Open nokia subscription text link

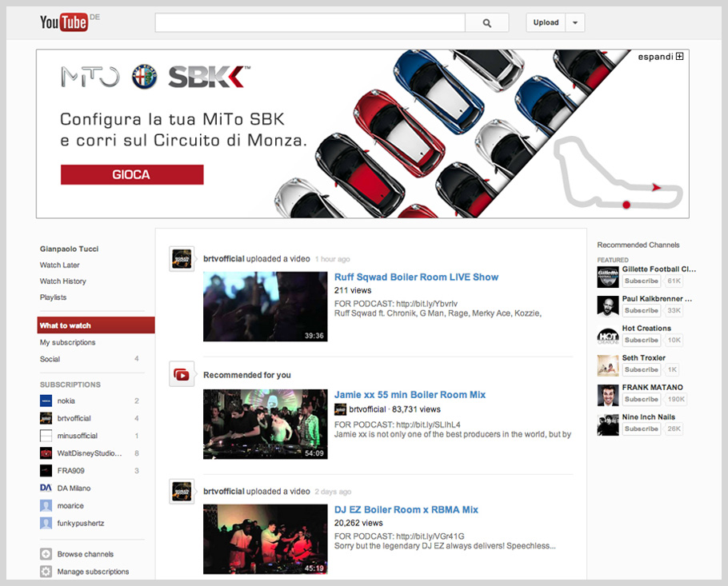point(66,401)
